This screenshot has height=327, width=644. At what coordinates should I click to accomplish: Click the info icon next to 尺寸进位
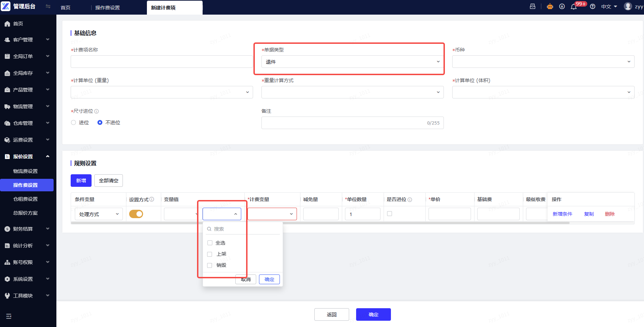point(96,111)
